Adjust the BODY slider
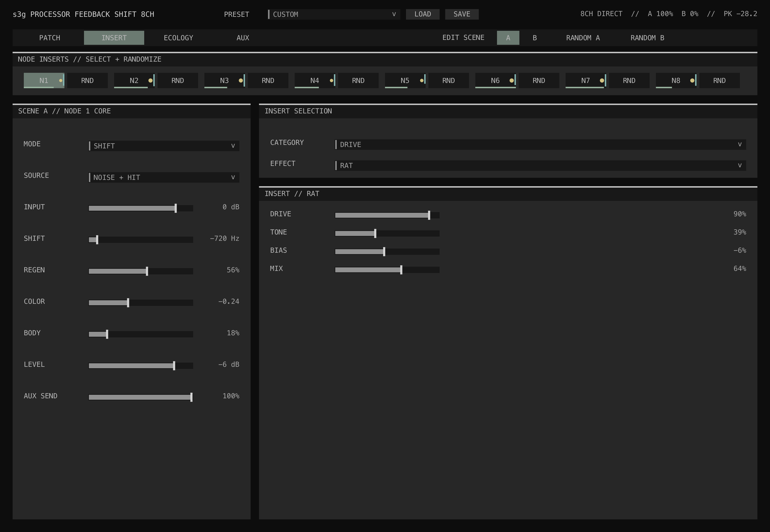This screenshot has width=770, height=532. [x=141, y=334]
